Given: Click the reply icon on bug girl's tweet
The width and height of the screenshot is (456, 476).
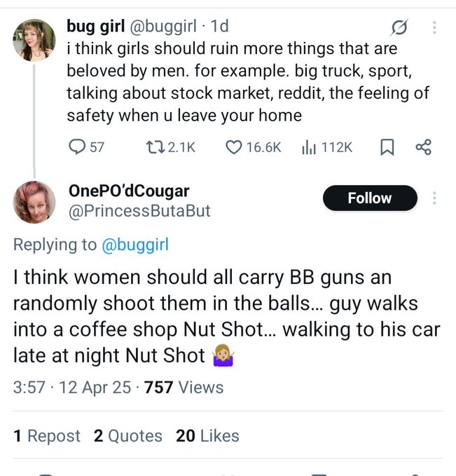Looking at the screenshot, I should (77, 147).
